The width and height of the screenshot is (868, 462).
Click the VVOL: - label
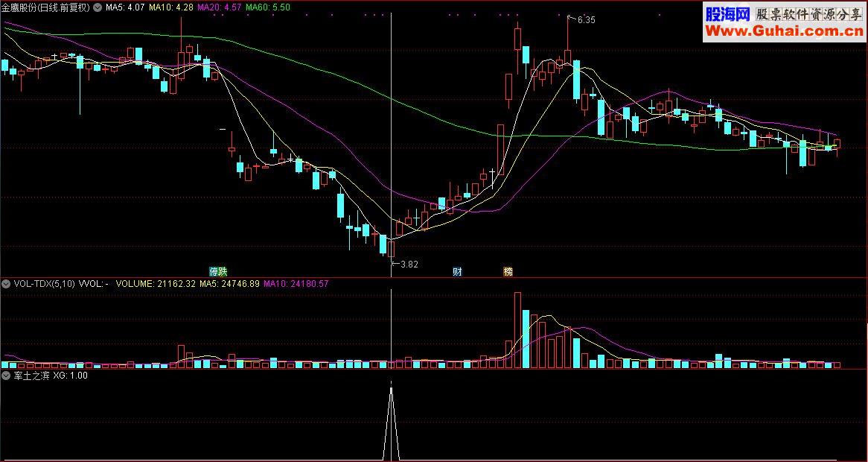point(94,284)
